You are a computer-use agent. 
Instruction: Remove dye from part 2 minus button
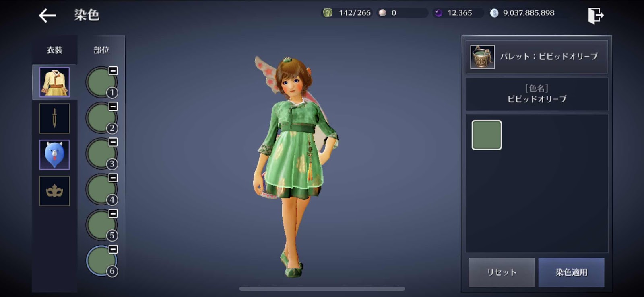coord(113,107)
